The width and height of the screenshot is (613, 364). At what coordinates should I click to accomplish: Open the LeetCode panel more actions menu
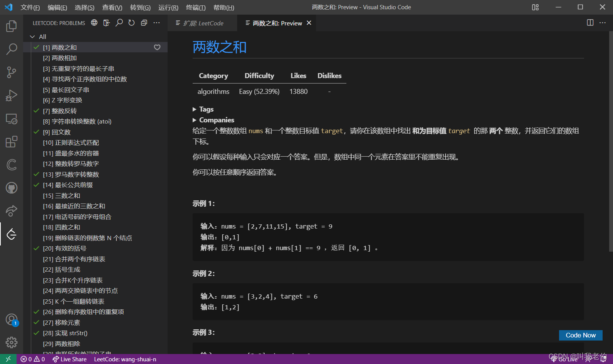pyautogui.click(x=156, y=23)
